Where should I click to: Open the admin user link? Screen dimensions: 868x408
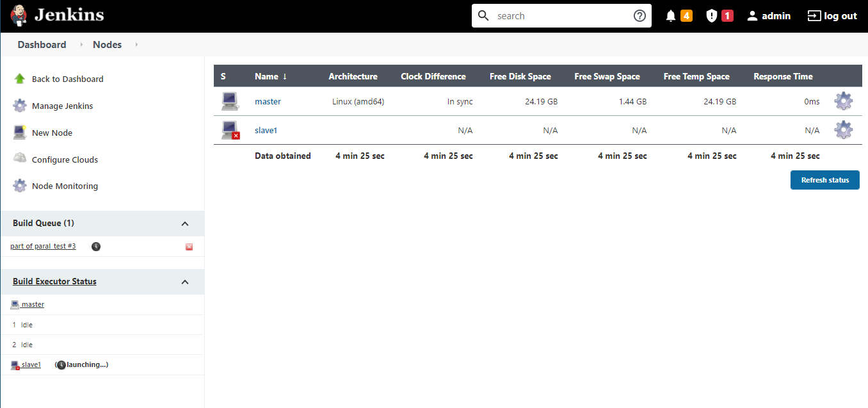click(776, 16)
